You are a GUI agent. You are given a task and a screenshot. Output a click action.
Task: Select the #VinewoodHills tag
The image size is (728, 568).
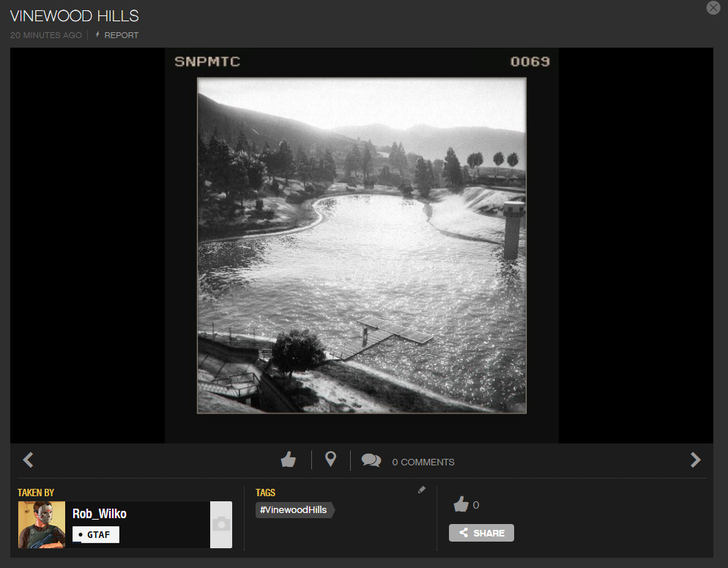tap(294, 510)
